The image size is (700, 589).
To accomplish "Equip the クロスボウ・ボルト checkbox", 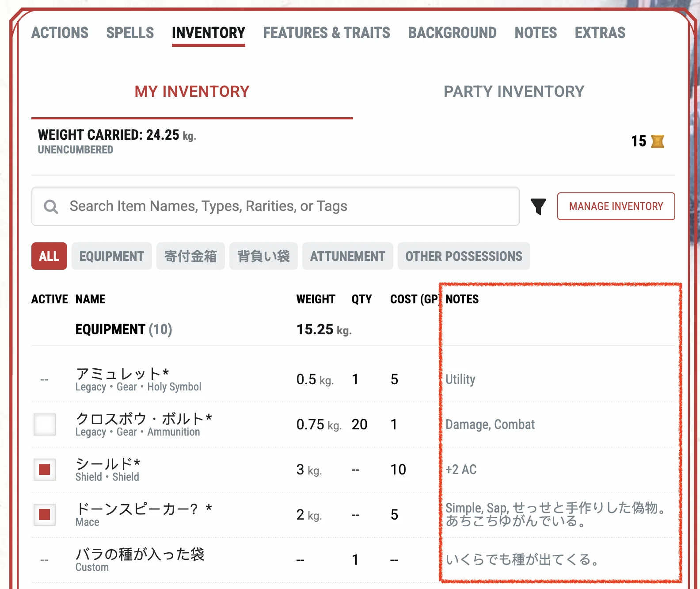I will (x=45, y=425).
